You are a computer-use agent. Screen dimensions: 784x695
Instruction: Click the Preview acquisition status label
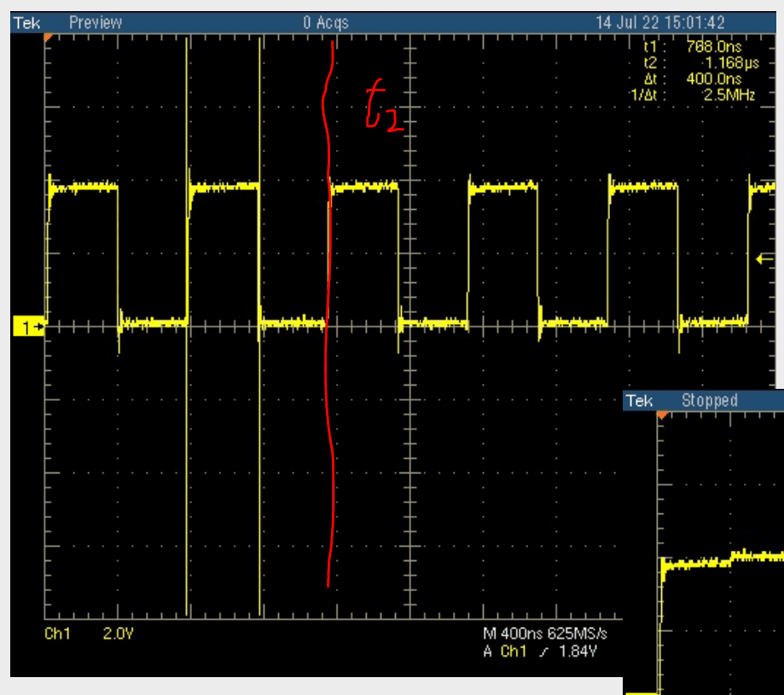(96, 22)
